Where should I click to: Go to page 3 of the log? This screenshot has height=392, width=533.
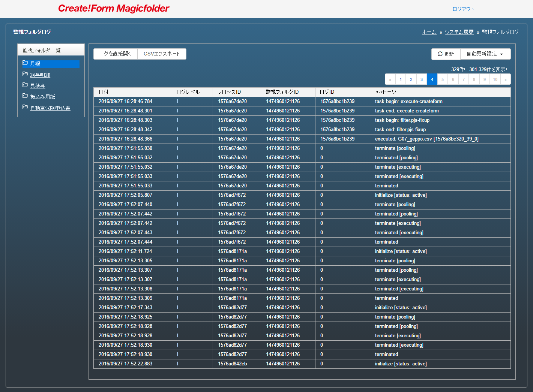422,79
